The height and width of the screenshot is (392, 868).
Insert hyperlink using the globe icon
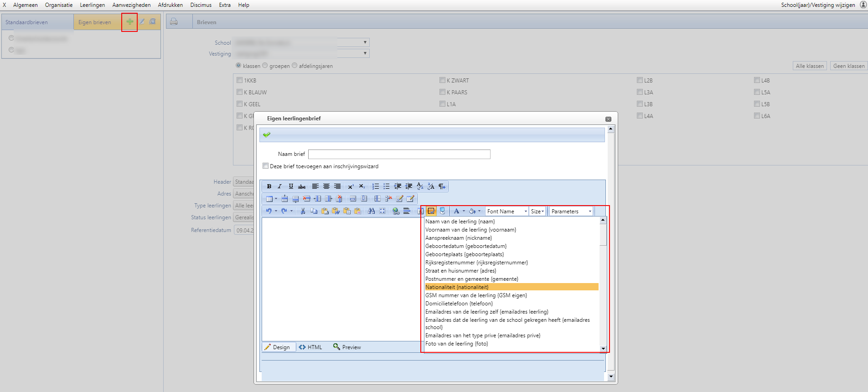396,211
